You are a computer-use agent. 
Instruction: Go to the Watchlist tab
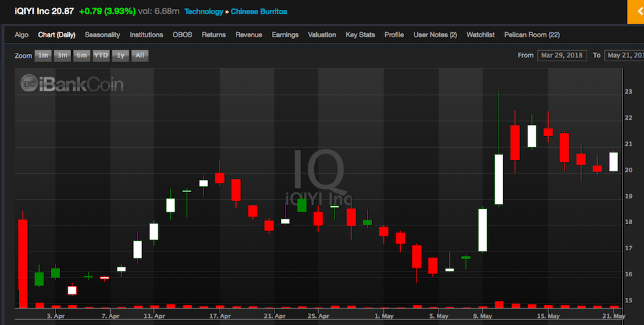tap(480, 35)
